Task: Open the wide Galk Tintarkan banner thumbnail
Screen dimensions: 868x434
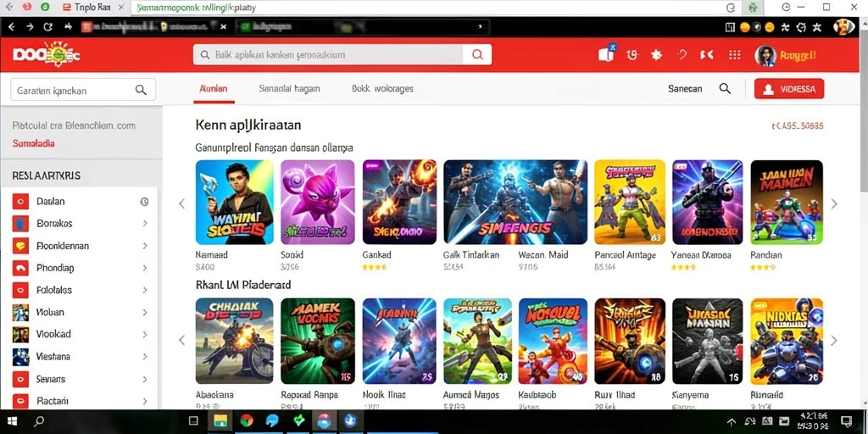Action: 515,202
